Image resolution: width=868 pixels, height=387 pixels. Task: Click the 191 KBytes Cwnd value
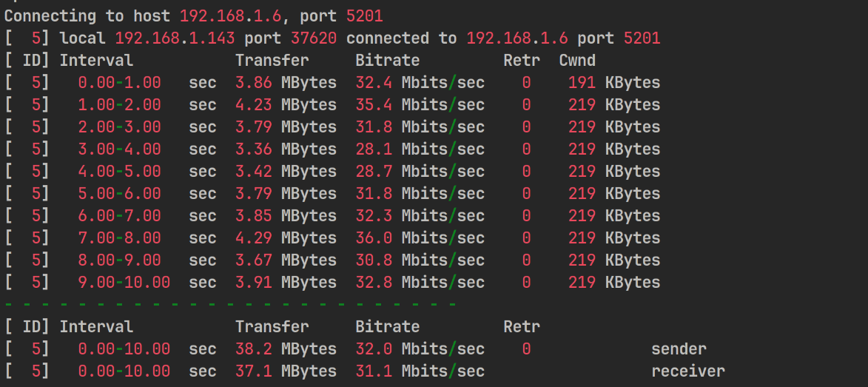coord(614,82)
